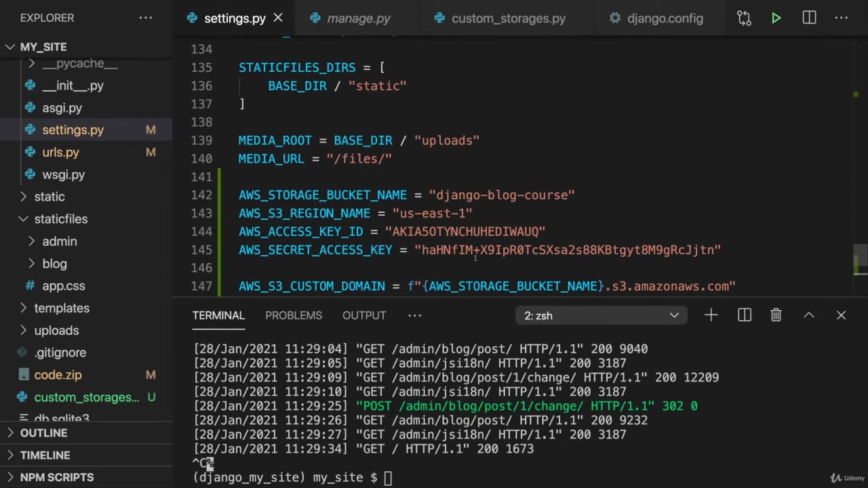The width and height of the screenshot is (868, 488).
Task: Split the terminal panel
Action: pyautogui.click(x=744, y=315)
